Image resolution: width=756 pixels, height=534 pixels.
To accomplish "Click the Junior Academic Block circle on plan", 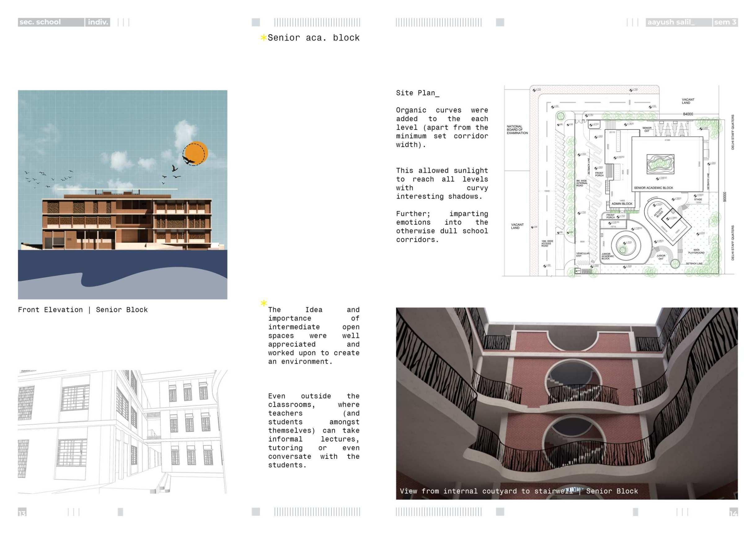I will coord(626,245).
